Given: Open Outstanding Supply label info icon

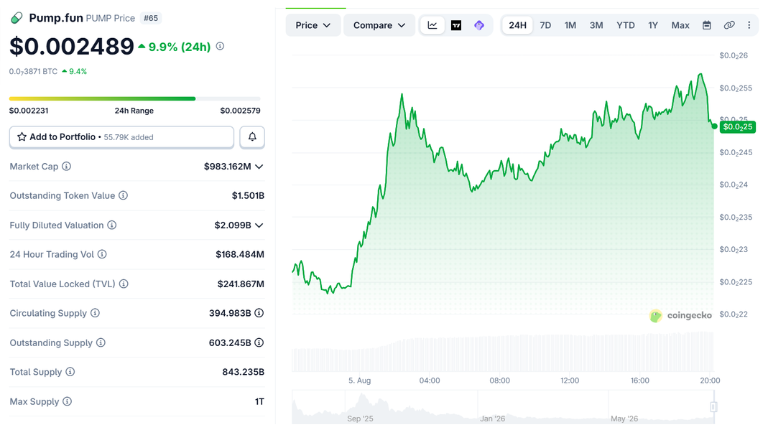Looking at the screenshot, I should point(100,342).
